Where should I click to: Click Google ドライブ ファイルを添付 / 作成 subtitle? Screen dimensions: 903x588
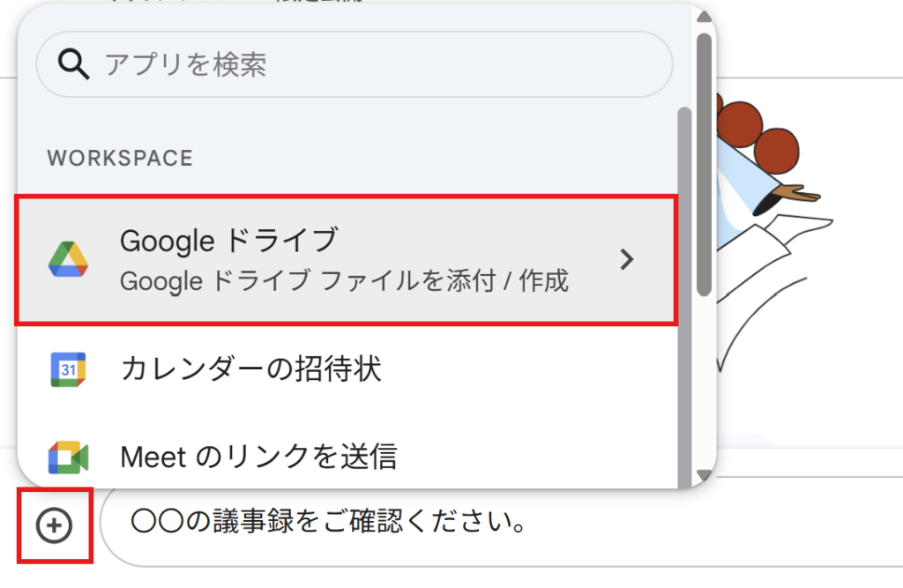pos(345,281)
